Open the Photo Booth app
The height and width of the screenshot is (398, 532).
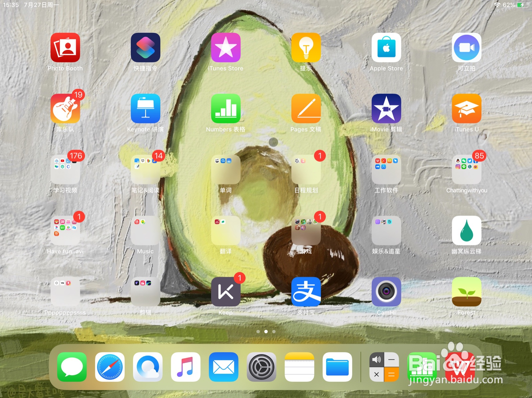65,48
